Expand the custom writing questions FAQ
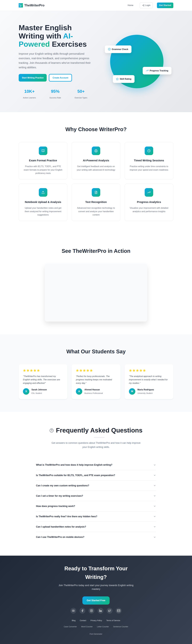 tap(96, 485)
